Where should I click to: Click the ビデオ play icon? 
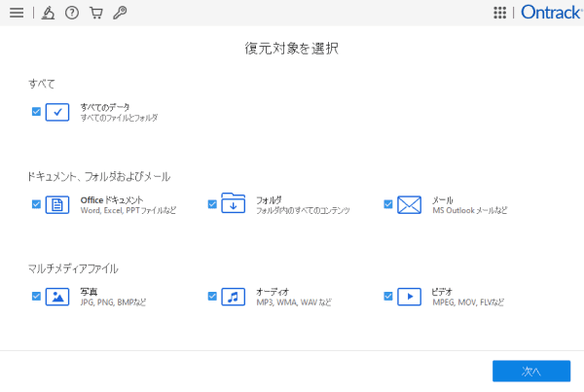coord(410,297)
